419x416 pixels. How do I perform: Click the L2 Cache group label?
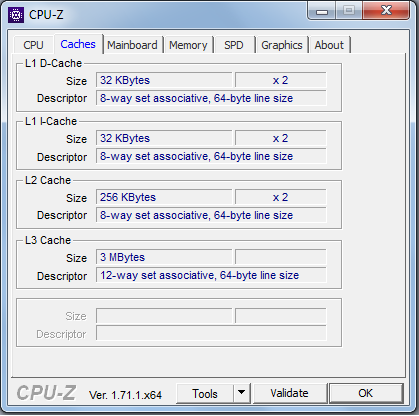(48, 180)
